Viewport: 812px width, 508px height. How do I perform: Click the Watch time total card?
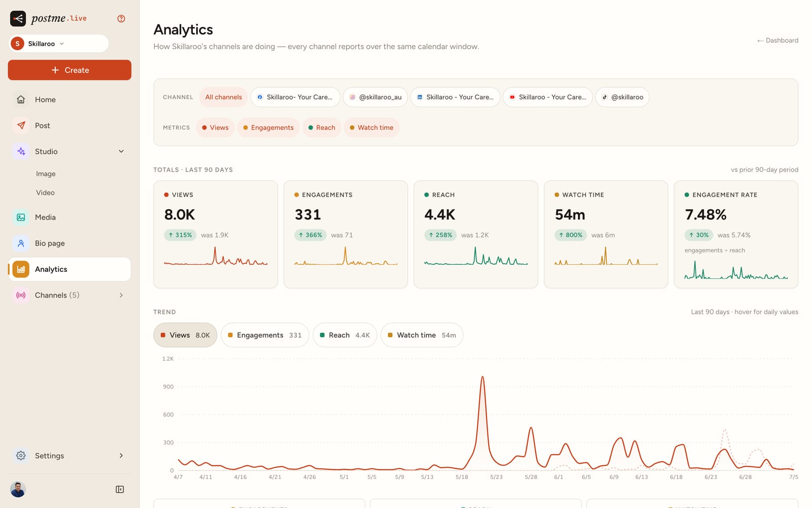point(606,234)
